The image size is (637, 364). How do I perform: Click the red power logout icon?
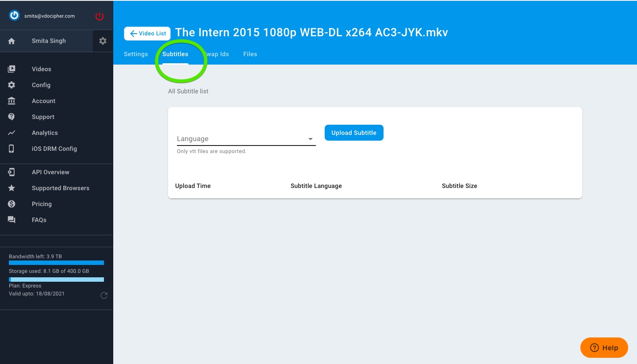click(100, 16)
